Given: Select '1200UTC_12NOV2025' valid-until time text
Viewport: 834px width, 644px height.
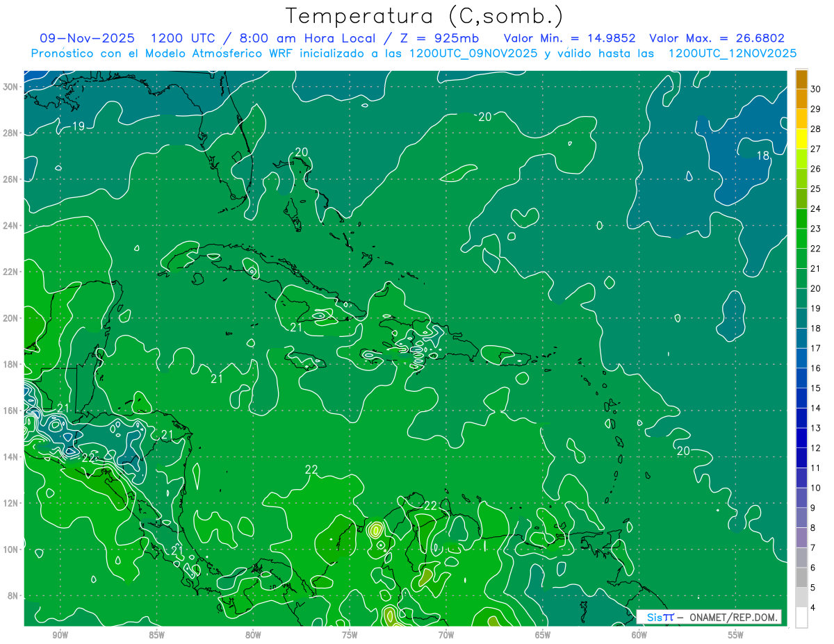Looking at the screenshot, I should [x=732, y=53].
